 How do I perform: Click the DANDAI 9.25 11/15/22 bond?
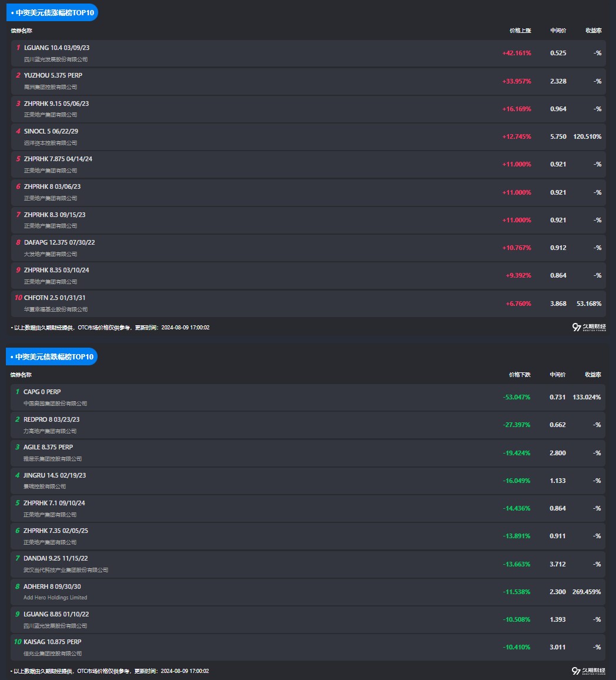(55, 558)
